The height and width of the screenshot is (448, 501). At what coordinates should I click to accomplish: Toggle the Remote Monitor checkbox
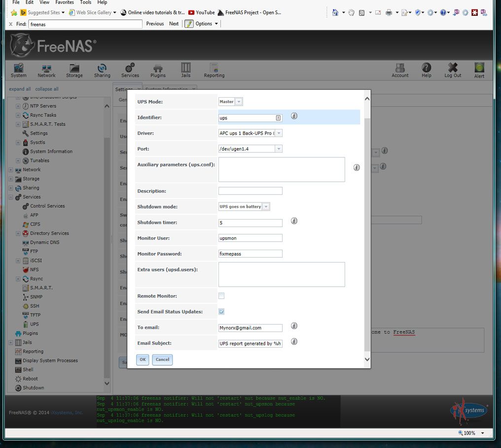221,296
